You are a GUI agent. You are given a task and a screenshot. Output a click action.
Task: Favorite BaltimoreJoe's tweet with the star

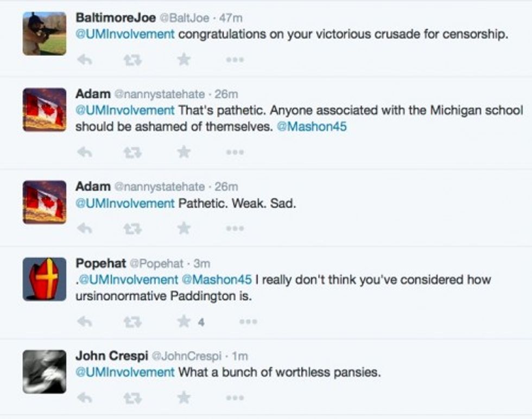point(184,59)
